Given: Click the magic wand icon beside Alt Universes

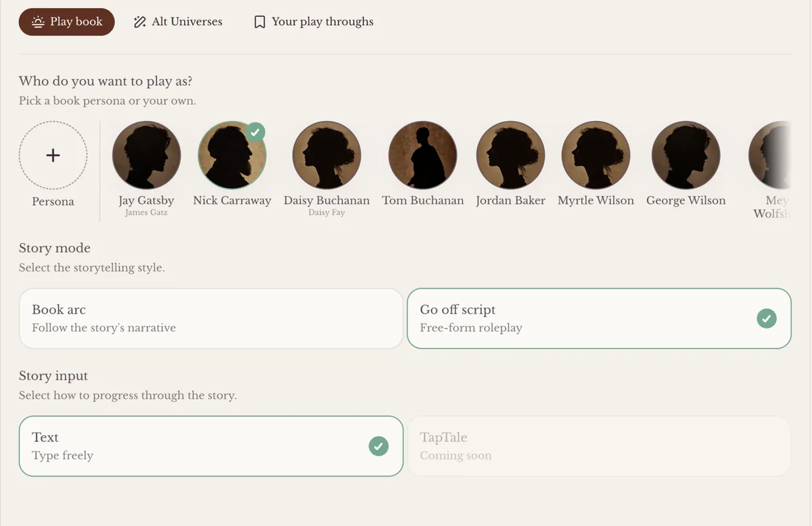Looking at the screenshot, I should 140,22.
